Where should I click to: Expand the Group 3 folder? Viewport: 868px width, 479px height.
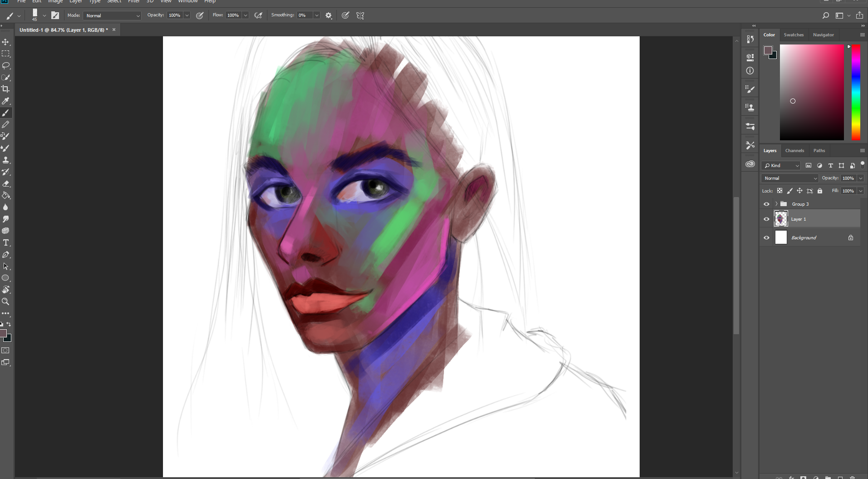pyautogui.click(x=776, y=204)
